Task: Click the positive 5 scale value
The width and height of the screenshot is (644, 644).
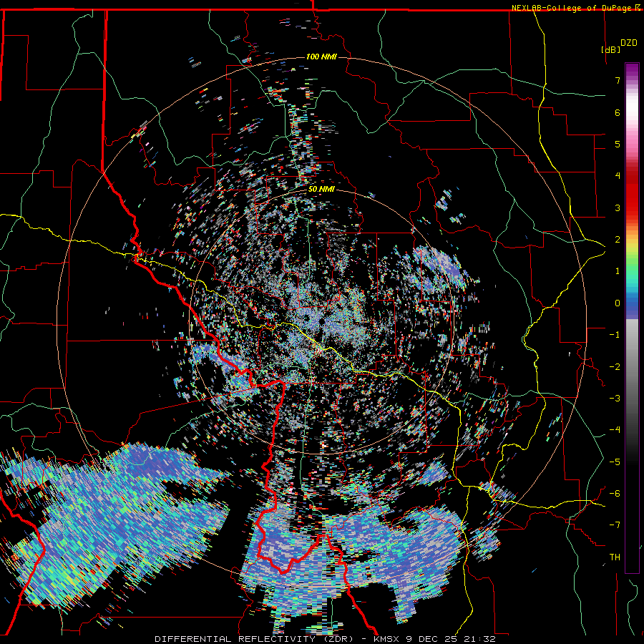Action: tap(618, 144)
